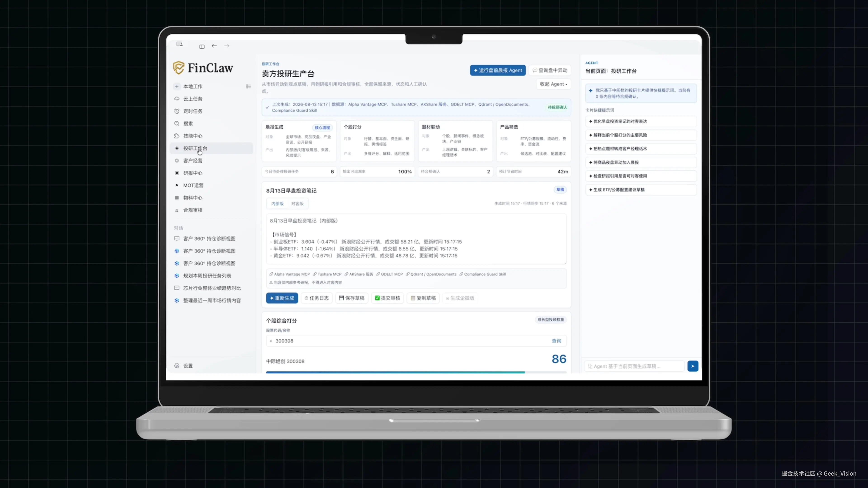Screen dimensions: 868x488
Task: Focus the 让 Agent 基于当前页面生成草稿 input
Action: point(634,366)
